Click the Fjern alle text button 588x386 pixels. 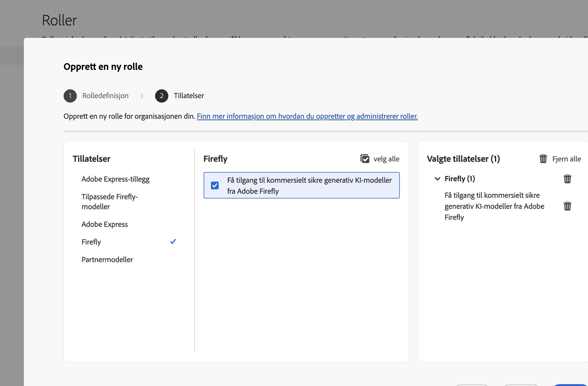[x=566, y=159]
